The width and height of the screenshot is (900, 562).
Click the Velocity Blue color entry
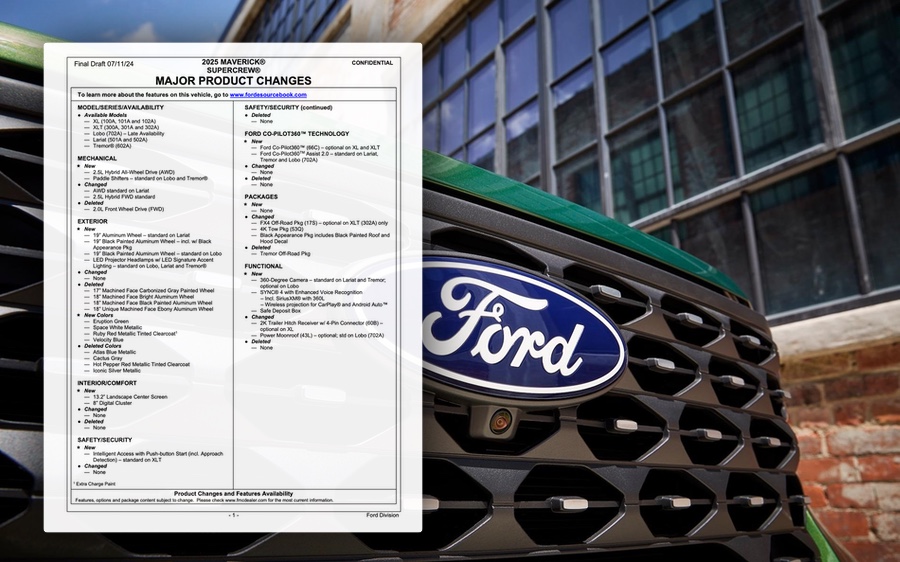coord(110,339)
